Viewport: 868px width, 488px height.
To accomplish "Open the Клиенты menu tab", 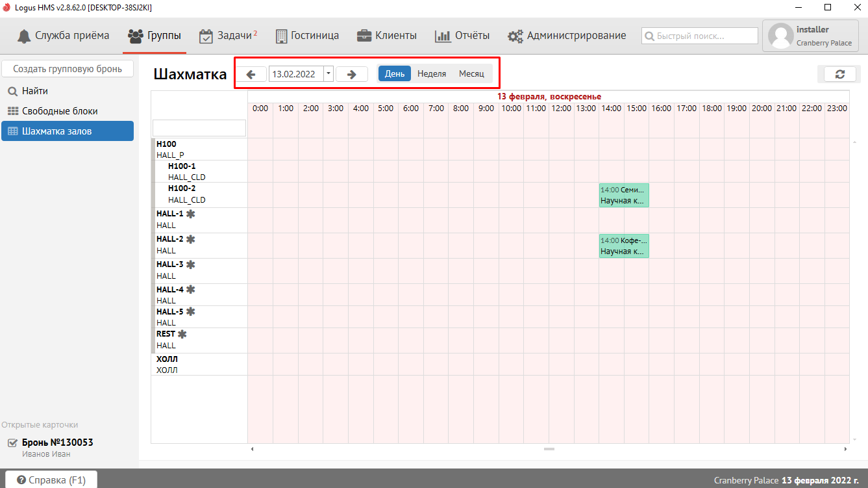I will tap(387, 36).
